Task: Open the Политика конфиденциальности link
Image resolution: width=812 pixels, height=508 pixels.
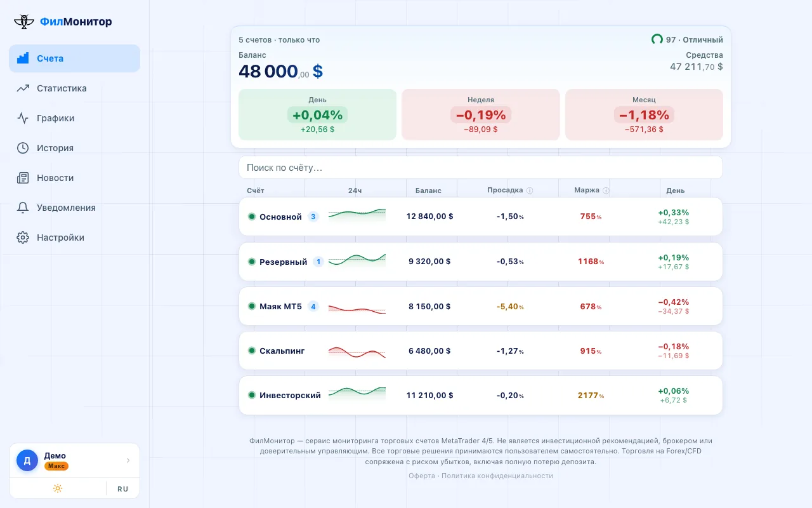Action: point(497,476)
